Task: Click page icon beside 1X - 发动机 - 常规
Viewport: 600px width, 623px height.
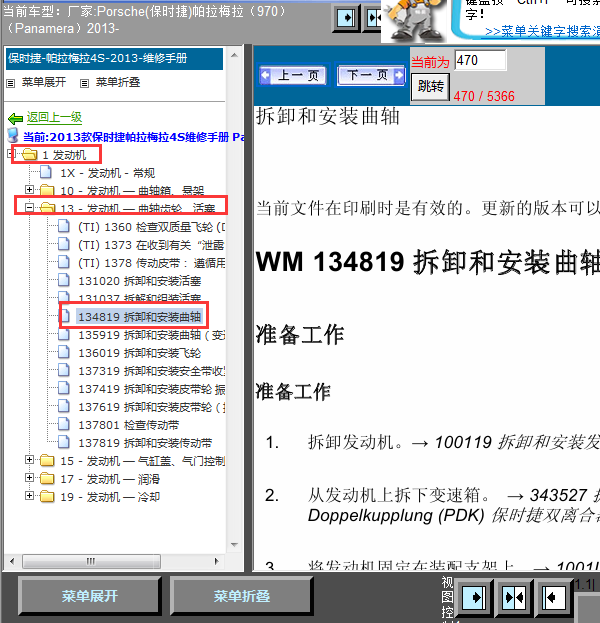Action: pos(46,172)
